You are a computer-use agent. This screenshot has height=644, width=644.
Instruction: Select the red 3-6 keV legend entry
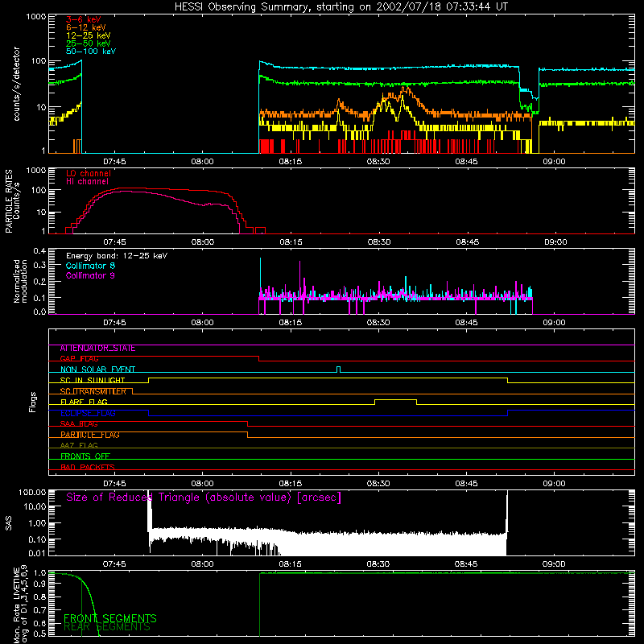pos(84,19)
